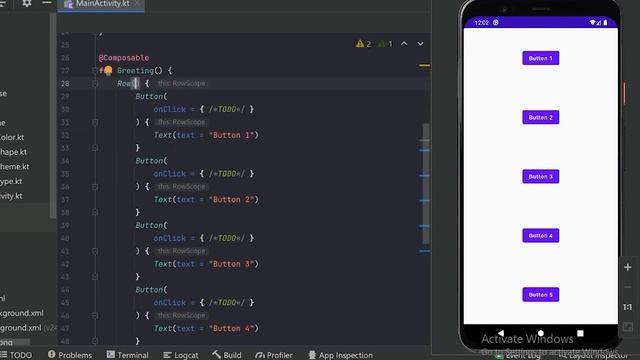Open the Profiler tool window

tap(273, 355)
